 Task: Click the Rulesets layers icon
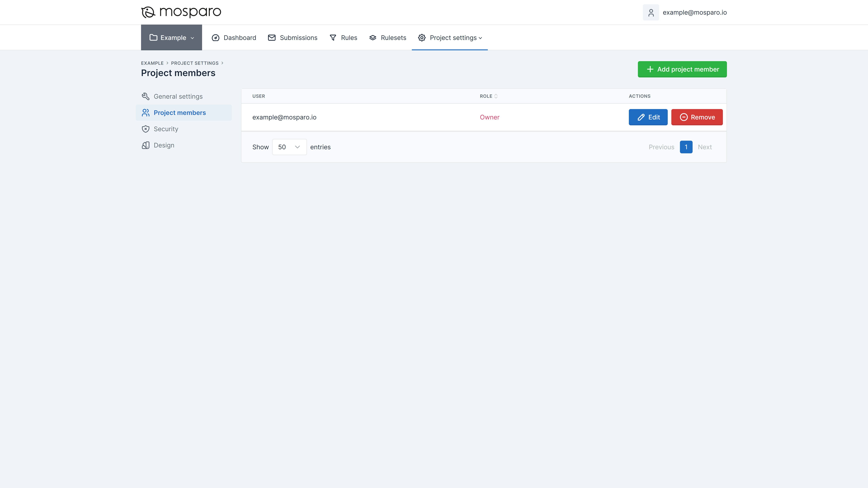373,38
